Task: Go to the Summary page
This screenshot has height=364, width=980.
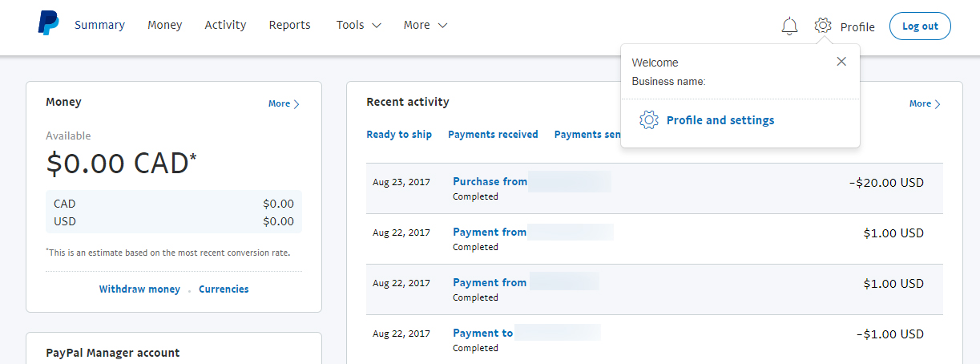Action: pyautogui.click(x=99, y=25)
